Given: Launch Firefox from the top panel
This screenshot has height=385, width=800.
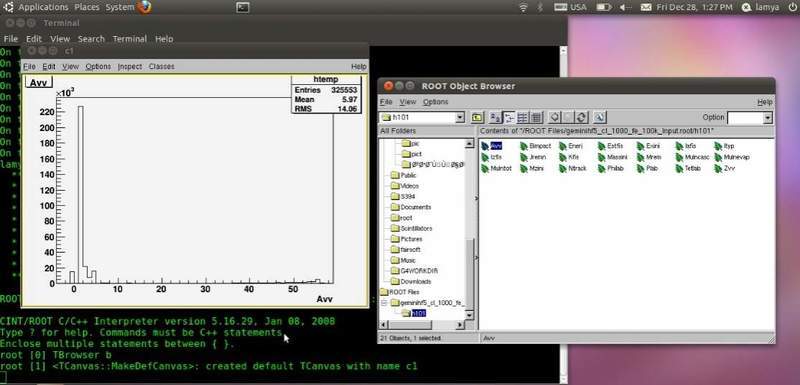Looking at the screenshot, I should tap(144, 7).
